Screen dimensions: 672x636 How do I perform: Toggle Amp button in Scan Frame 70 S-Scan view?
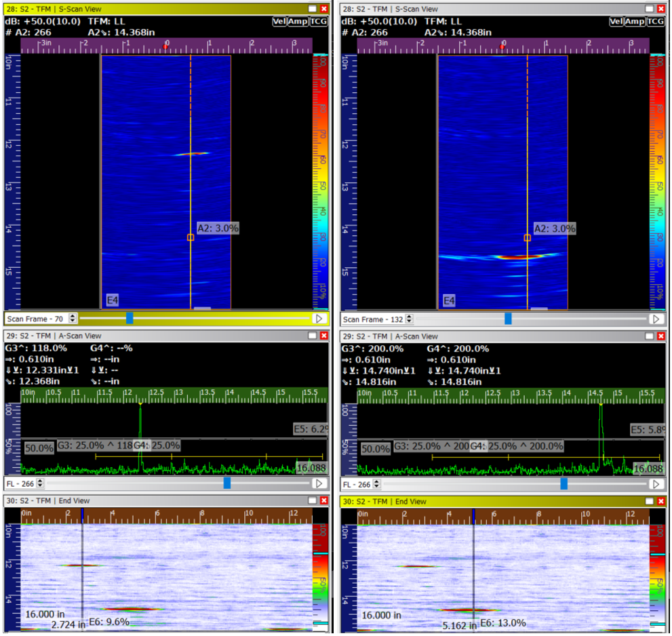298,22
